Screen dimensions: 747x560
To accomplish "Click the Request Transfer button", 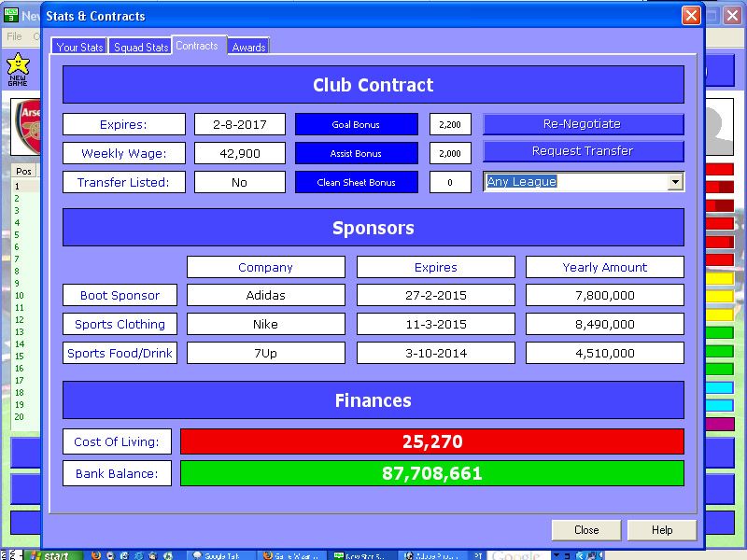I will point(583,151).
